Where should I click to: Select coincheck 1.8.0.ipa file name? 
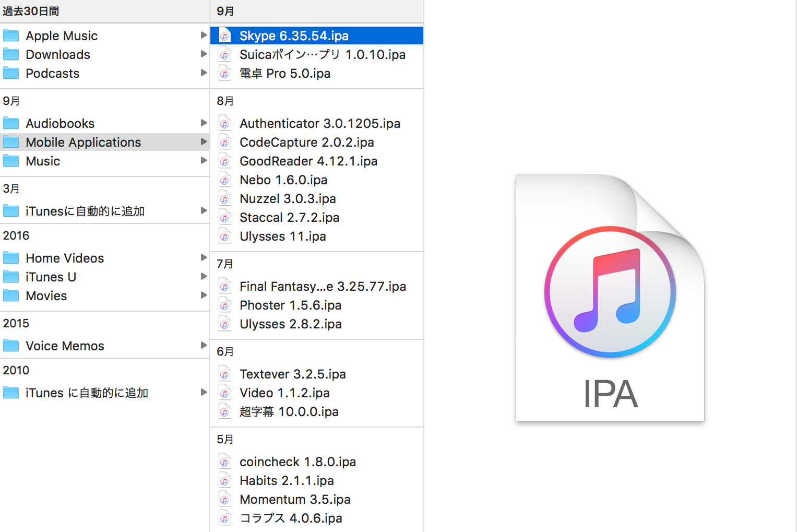[x=298, y=462]
